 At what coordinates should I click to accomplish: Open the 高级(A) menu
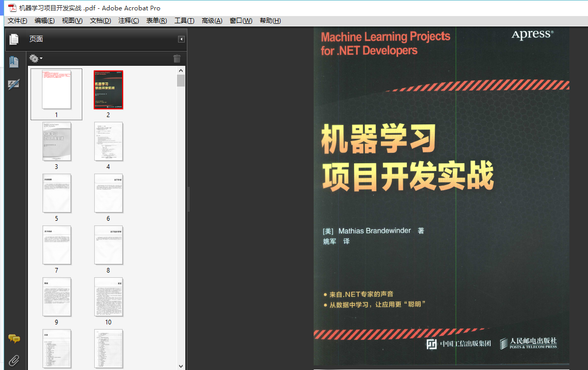point(212,21)
